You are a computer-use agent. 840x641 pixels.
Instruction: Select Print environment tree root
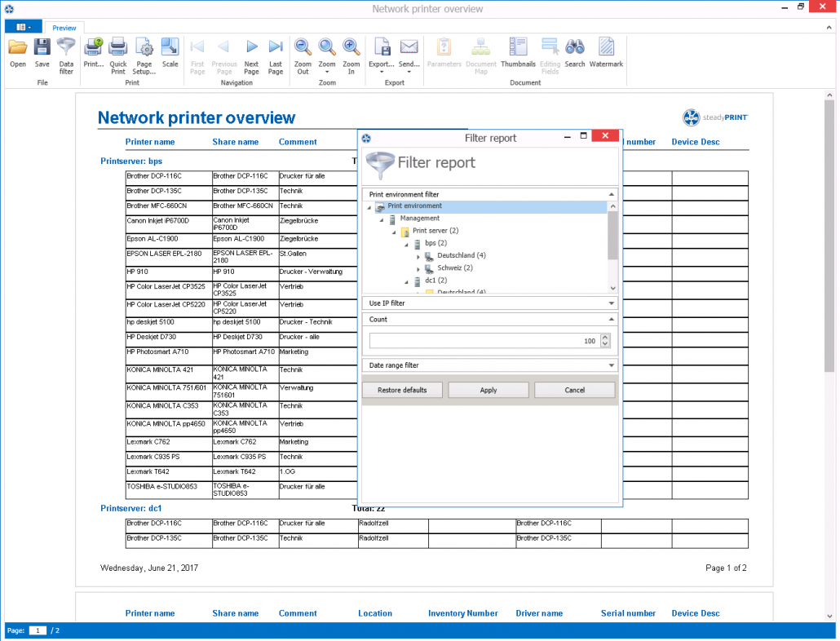(414, 206)
